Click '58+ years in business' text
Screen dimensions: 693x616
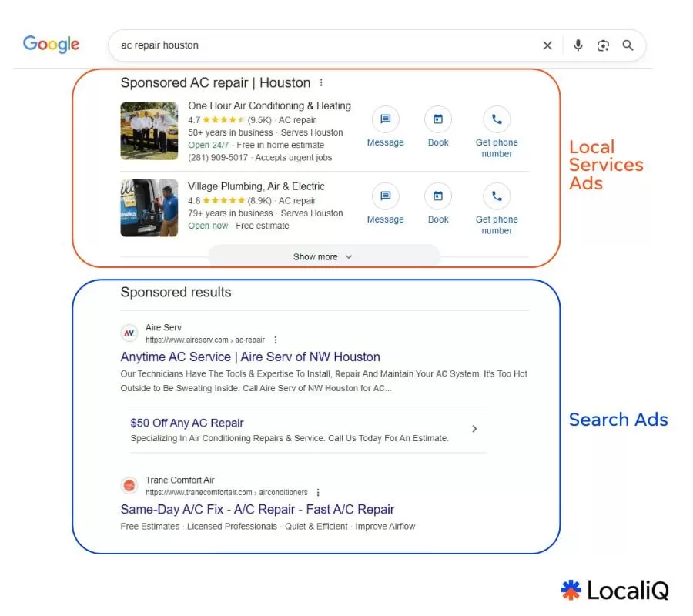pos(230,132)
